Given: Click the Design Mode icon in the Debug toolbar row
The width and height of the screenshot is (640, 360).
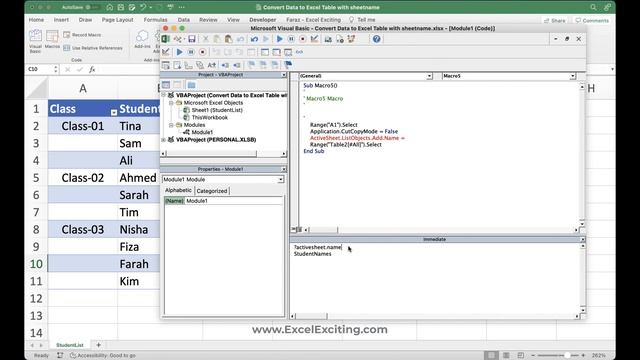Looking at the screenshot, I should point(166,52).
